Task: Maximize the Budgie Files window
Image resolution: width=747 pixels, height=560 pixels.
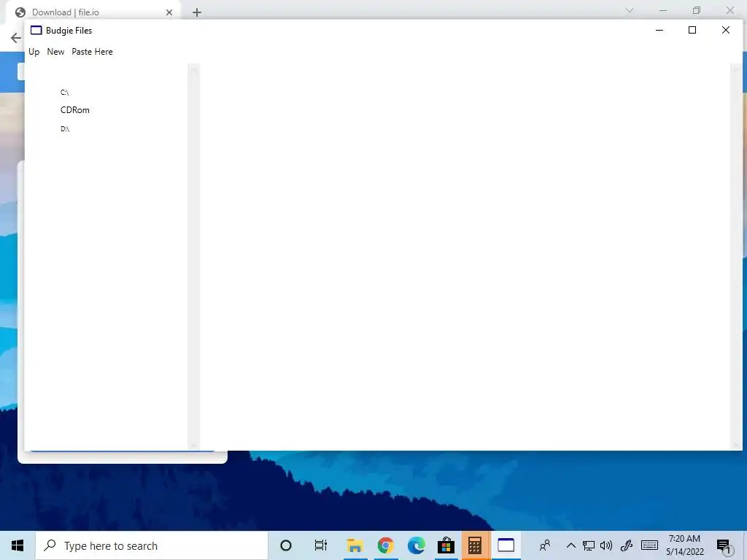Action: (x=692, y=30)
